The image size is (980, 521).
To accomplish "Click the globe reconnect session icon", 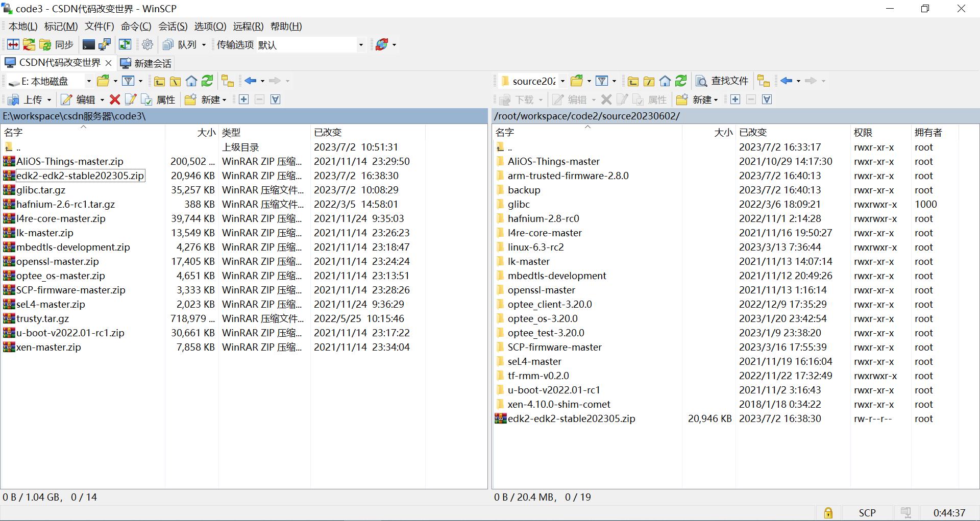I will pos(382,45).
